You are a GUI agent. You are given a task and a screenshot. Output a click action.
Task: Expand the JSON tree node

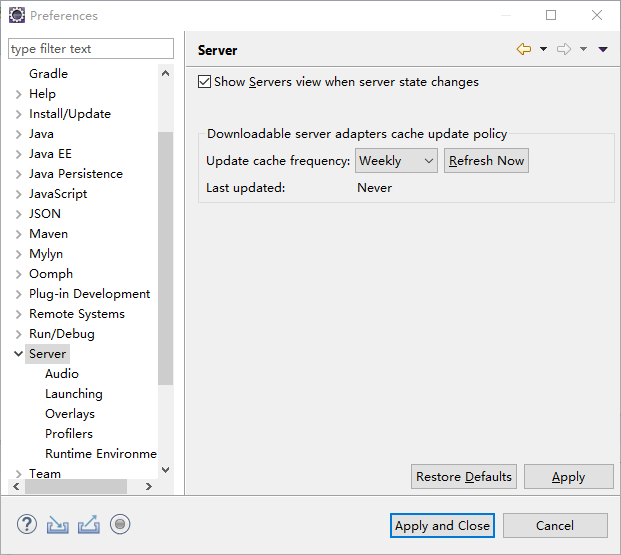click(18, 214)
